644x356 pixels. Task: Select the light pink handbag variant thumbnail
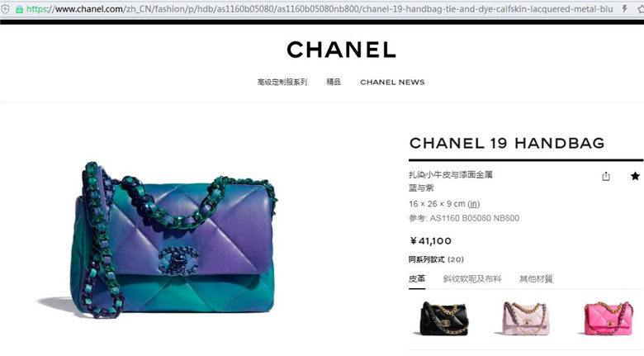click(526, 319)
